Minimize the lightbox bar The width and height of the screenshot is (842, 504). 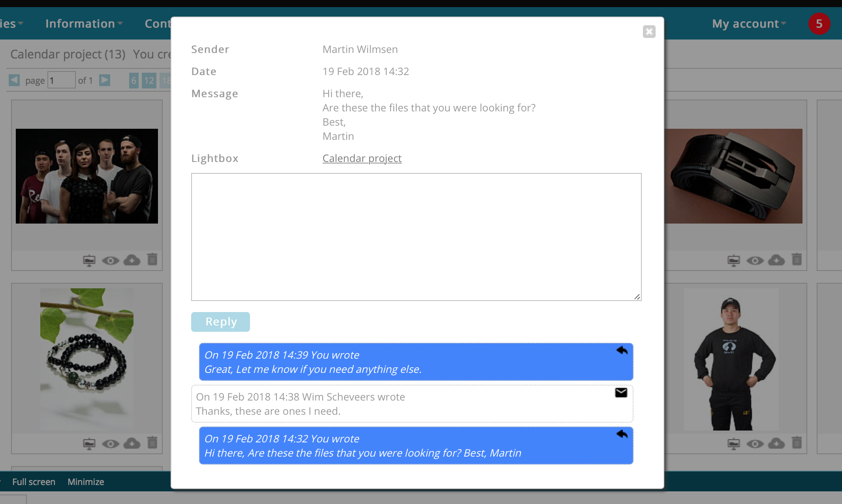coord(86,482)
